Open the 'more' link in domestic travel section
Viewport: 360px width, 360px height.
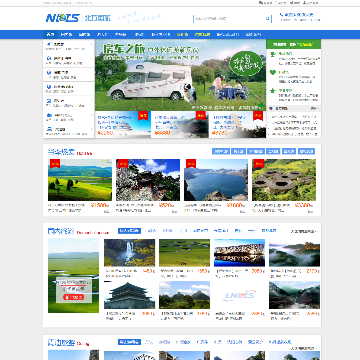tap(303, 231)
